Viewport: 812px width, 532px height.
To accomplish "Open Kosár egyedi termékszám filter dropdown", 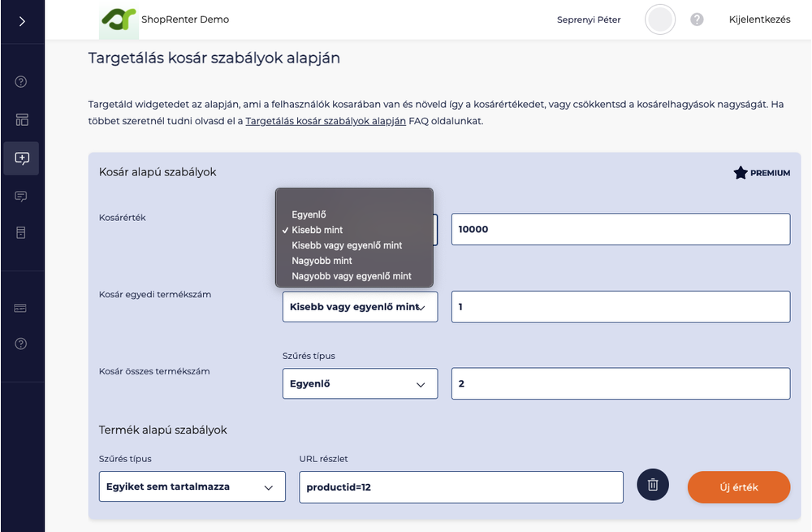I will click(360, 307).
